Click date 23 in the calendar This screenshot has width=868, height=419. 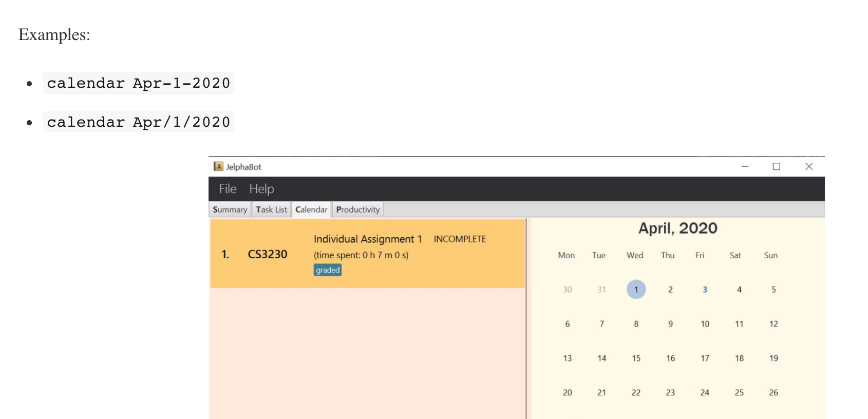click(x=670, y=393)
